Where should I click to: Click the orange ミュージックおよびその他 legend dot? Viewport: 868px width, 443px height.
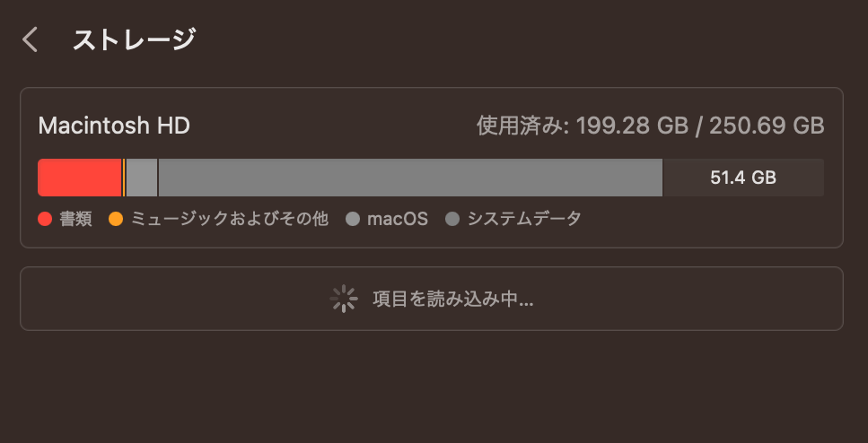click(116, 219)
